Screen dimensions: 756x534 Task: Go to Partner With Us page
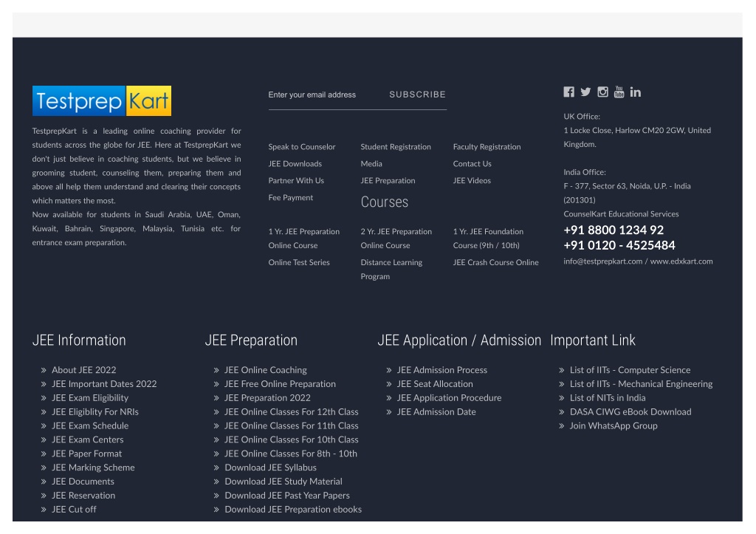(296, 180)
